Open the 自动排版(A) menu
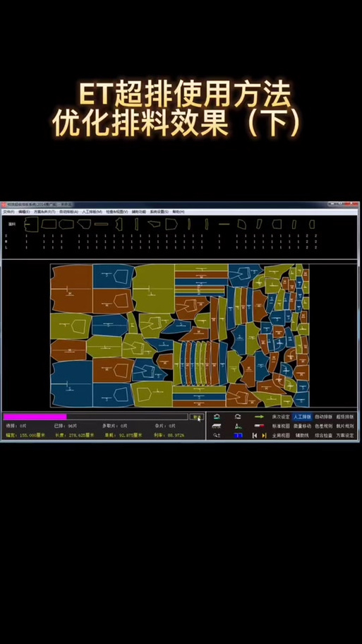The height and width of the screenshot is (644, 362). 68,212
